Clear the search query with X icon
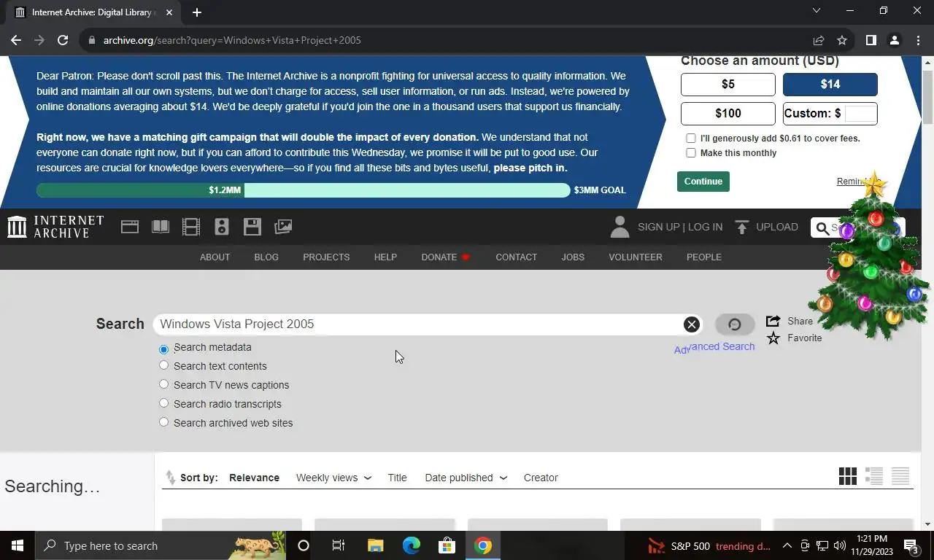The width and height of the screenshot is (934, 560). [x=691, y=324]
